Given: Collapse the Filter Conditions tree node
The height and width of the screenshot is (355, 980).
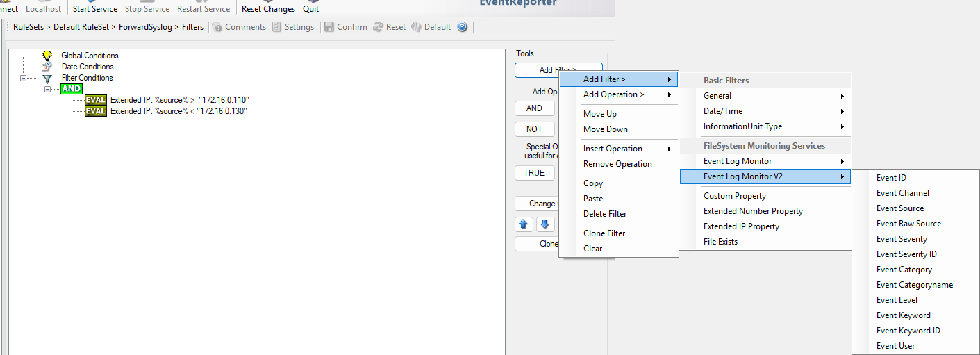Looking at the screenshot, I should pyautogui.click(x=23, y=78).
